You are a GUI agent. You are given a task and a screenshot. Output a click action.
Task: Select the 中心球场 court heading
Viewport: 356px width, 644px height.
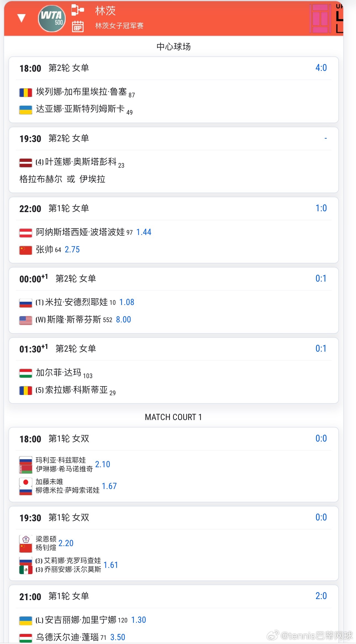[x=174, y=47]
